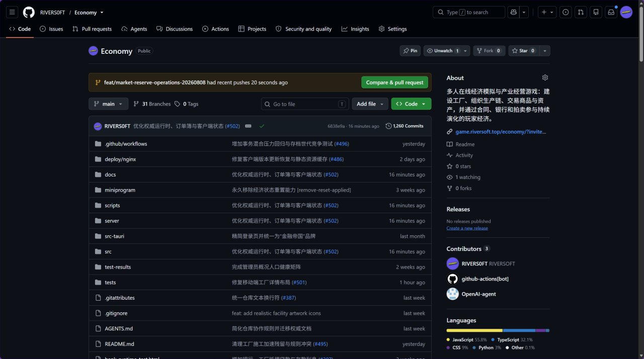Viewport: 644px width, 359px height.
Task: Open Readme link in About
Action: click(465, 144)
